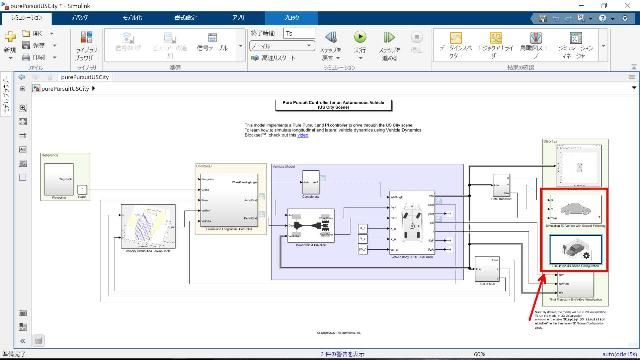This screenshot has width=640, height=360.
Task: Click the redo icon in quick access
Action: (568, 18)
